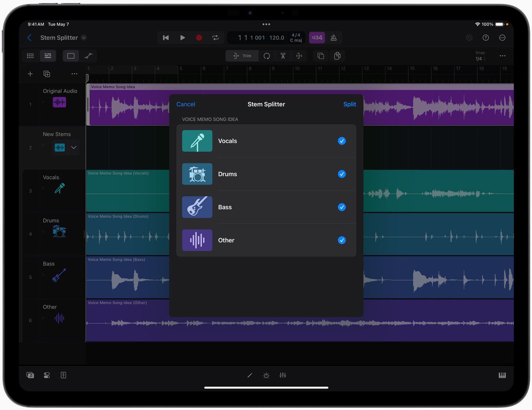Screen dimensions: 532x410
Task: Switch to the grid view icon
Action: coord(30,56)
